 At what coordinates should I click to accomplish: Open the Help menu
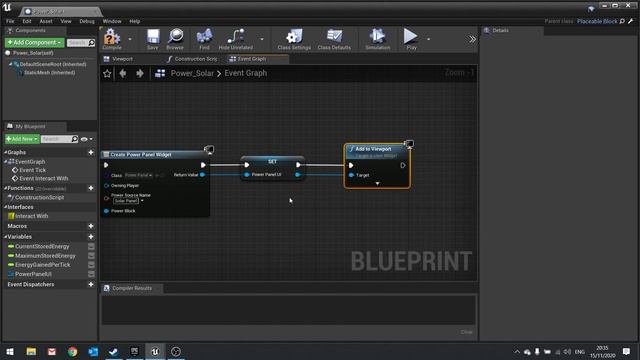point(135,21)
